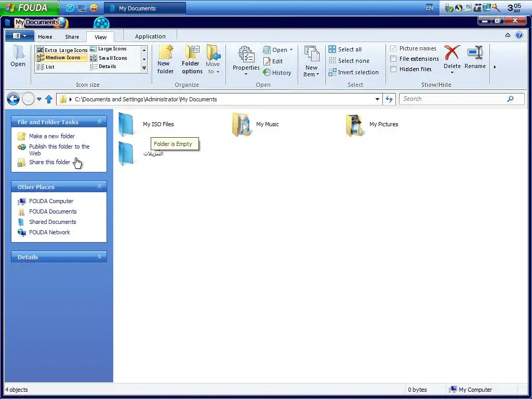Click the taskbar clock

point(514,8)
